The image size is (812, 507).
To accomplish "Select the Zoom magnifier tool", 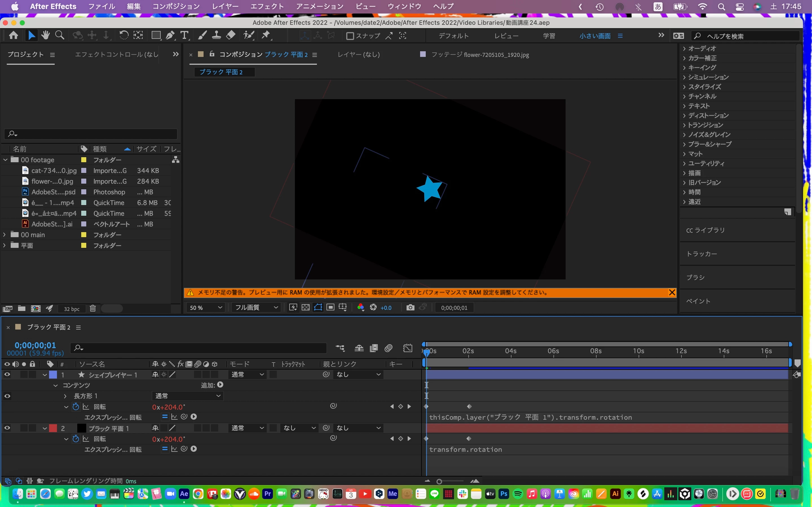I will point(60,35).
